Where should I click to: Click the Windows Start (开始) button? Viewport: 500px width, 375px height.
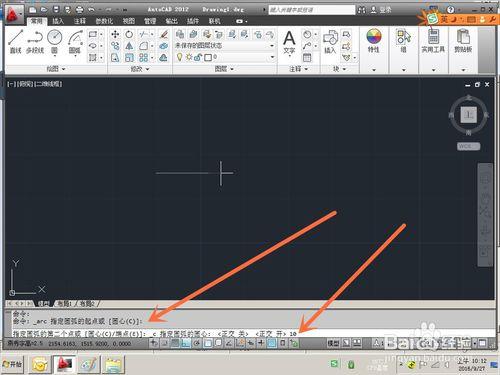click(x=12, y=364)
